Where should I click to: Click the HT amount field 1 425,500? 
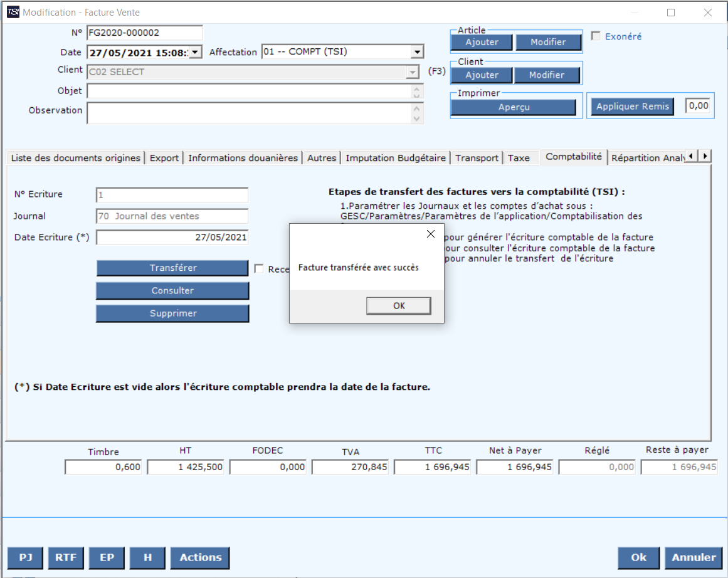tap(185, 467)
